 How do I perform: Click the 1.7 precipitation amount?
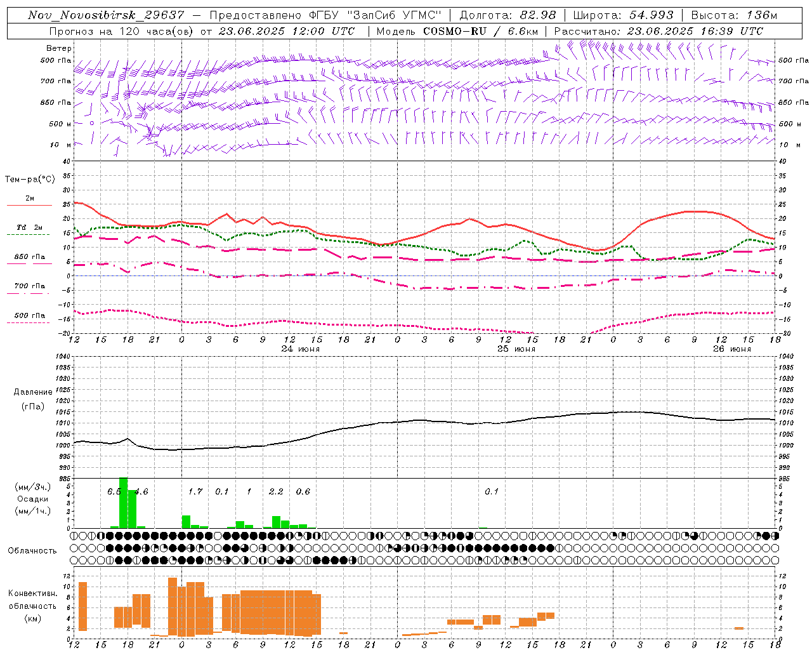(x=195, y=492)
